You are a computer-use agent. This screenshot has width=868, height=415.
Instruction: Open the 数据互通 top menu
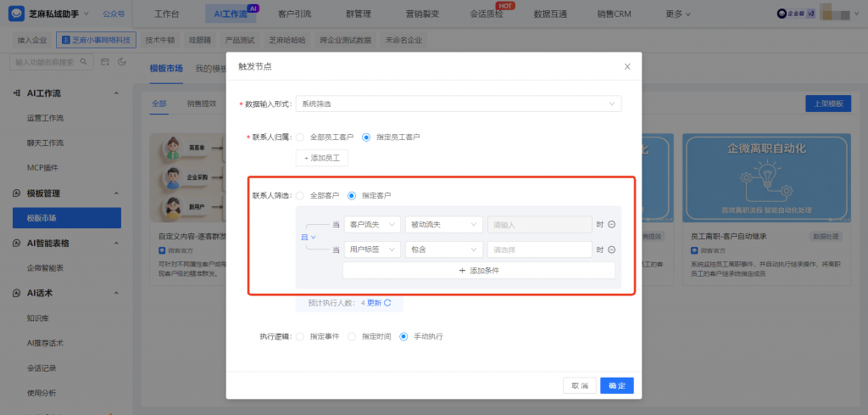click(x=550, y=14)
